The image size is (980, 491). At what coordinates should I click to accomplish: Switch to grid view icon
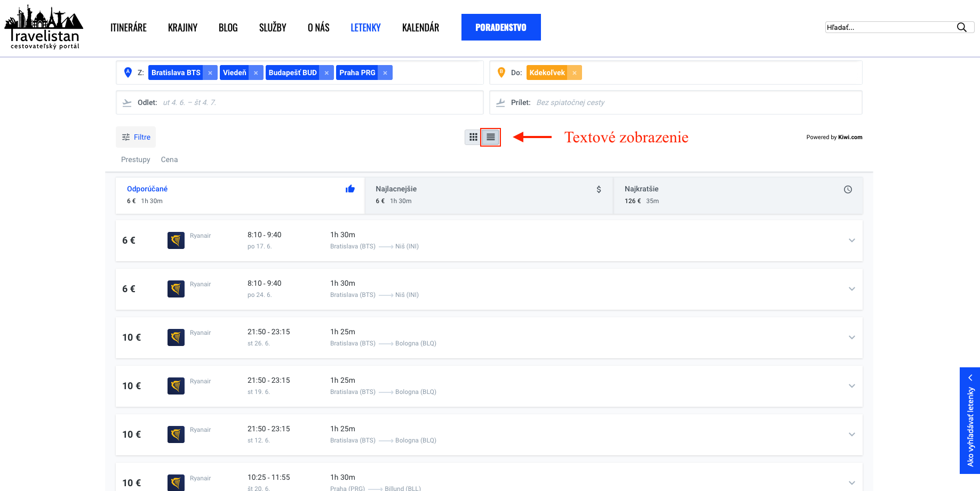pos(473,137)
